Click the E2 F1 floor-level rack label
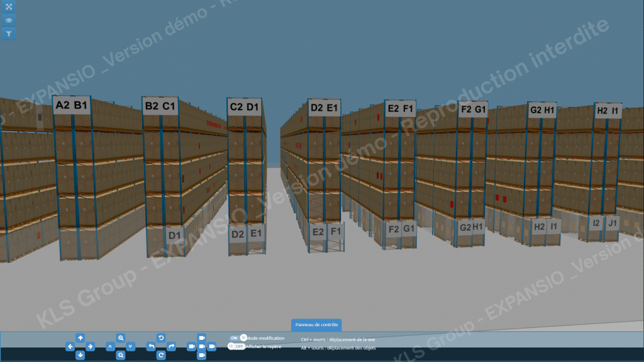The width and height of the screenshot is (644, 362). click(326, 232)
